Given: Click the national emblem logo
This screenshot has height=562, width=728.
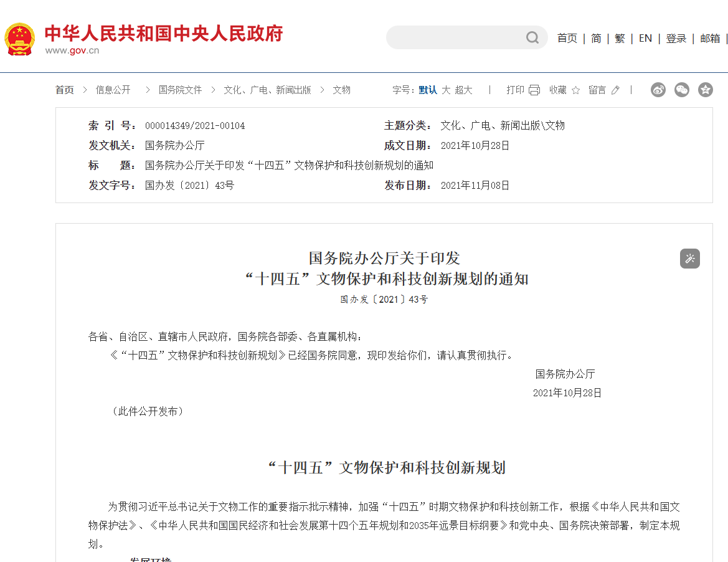Looking at the screenshot, I should 19,37.
